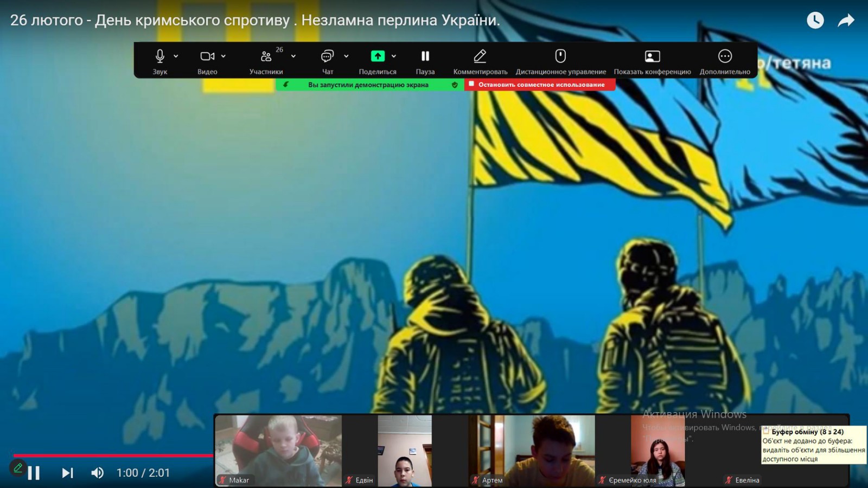Click the green Поделиться share icon
The width and height of the screenshot is (868, 488).
click(x=378, y=56)
